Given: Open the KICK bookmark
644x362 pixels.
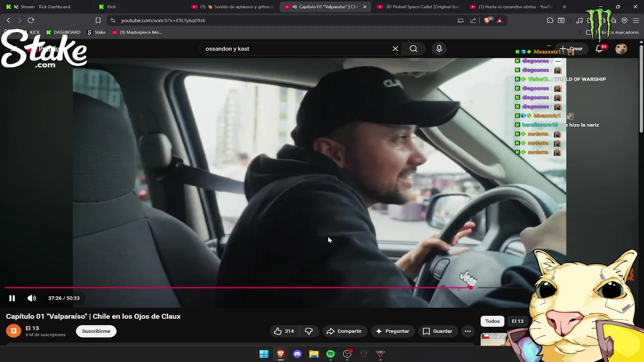Looking at the screenshot, I should (x=31, y=32).
